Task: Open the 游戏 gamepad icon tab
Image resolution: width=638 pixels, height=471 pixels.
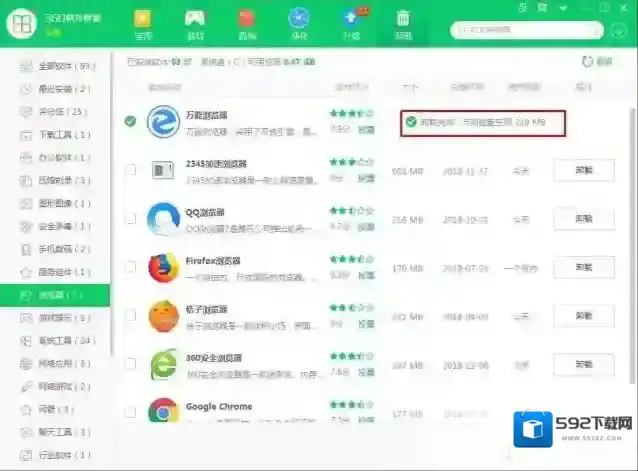Action: pos(195,23)
